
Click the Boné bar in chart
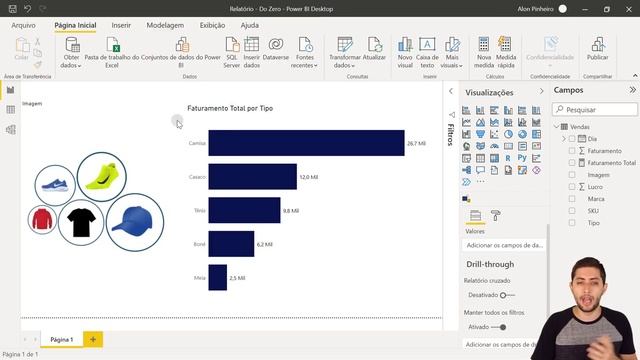[x=231, y=244]
